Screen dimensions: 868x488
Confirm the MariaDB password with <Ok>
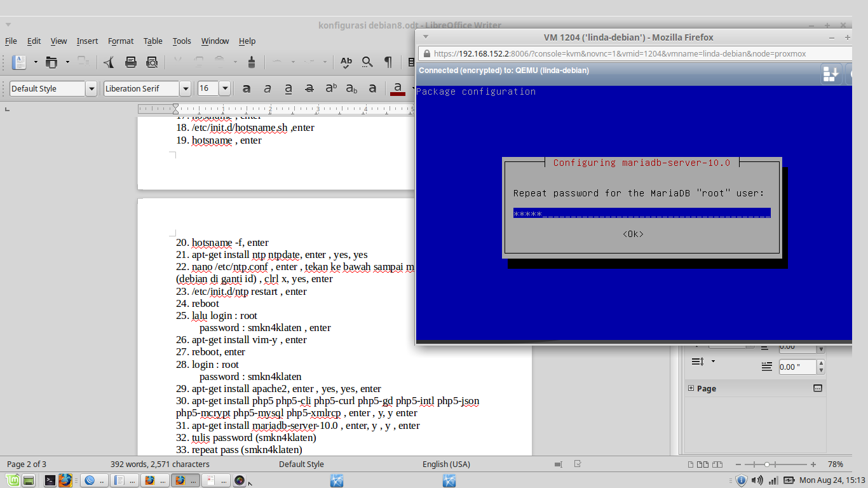point(633,234)
